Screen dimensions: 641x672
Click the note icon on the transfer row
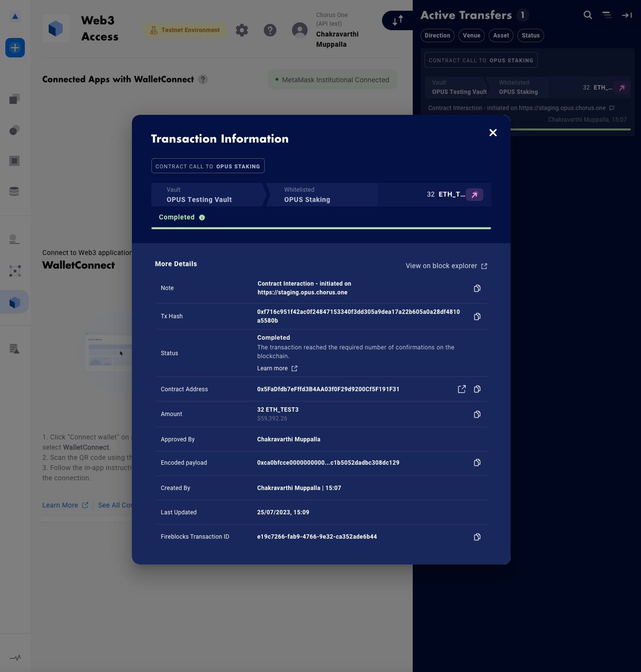pyautogui.click(x=612, y=108)
